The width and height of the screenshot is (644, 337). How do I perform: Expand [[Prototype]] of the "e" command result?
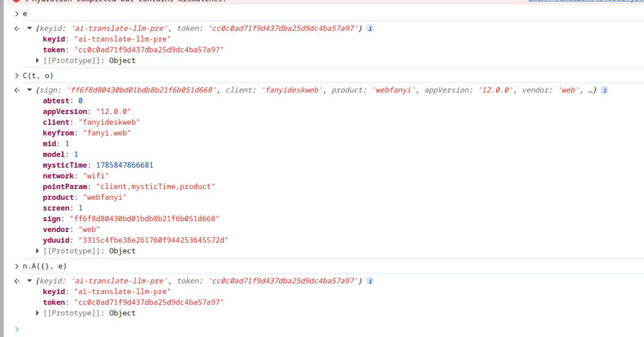pyautogui.click(x=38, y=61)
